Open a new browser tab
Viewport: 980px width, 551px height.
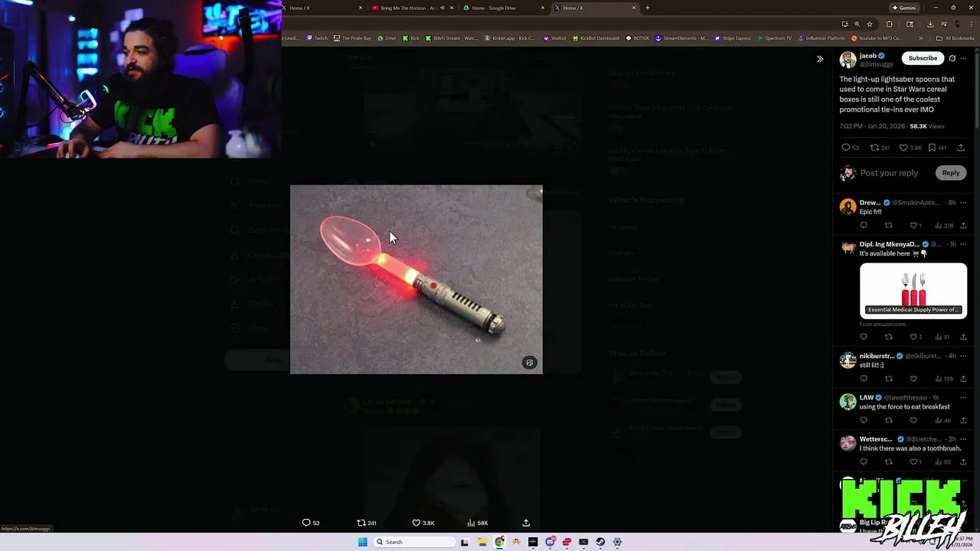click(648, 8)
